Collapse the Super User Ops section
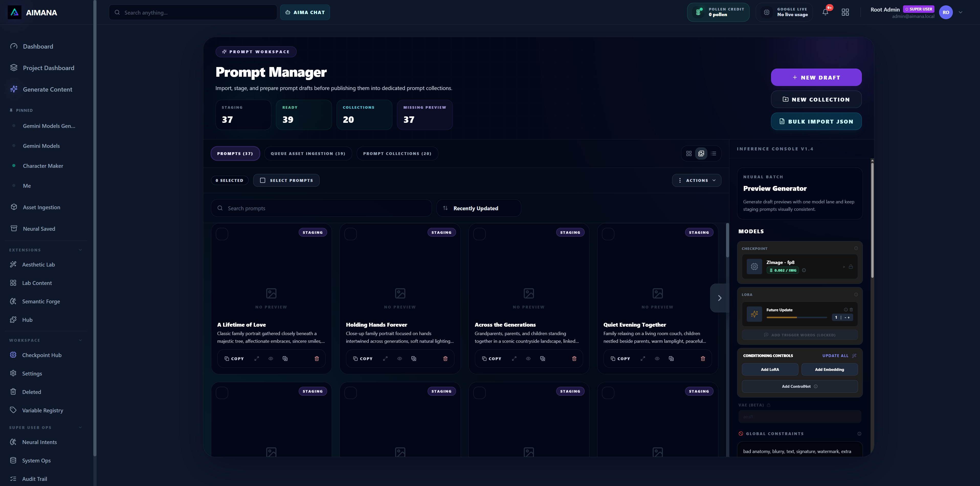 coord(80,427)
